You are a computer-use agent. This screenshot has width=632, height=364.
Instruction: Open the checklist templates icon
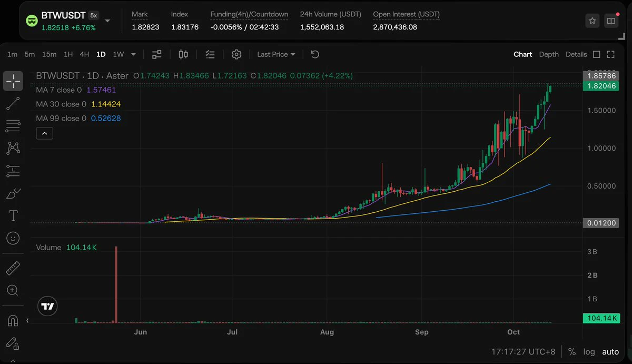point(210,54)
